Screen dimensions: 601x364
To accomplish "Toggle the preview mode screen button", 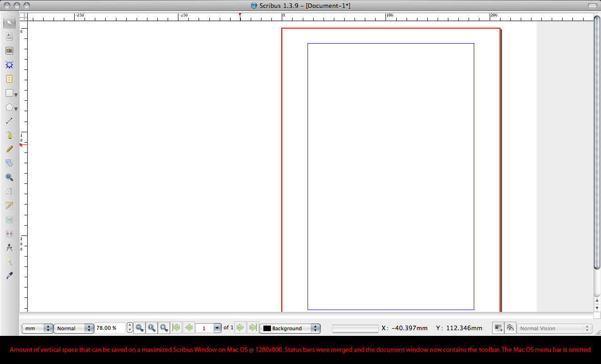I will coord(498,328).
